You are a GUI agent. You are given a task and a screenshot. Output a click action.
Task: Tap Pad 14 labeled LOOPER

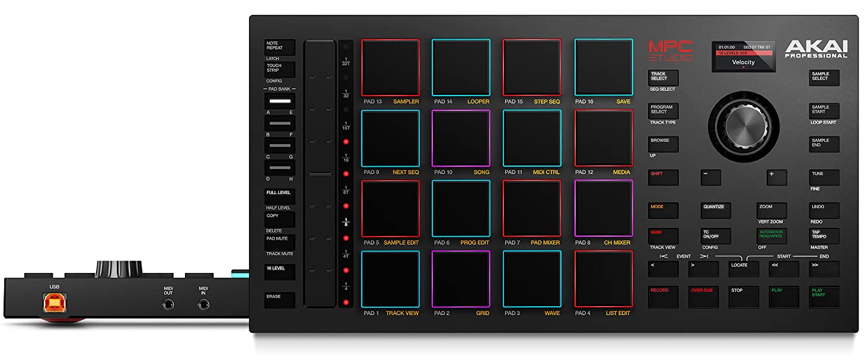pos(461,68)
